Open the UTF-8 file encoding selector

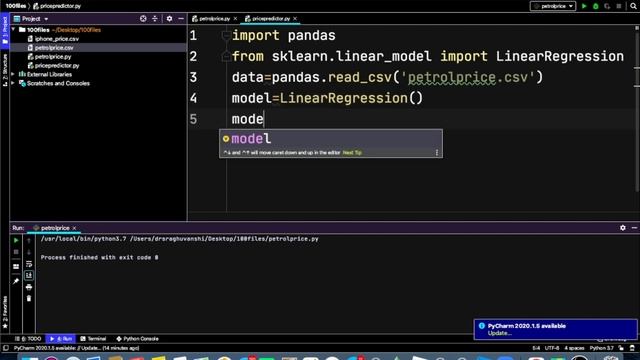click(x=552, y=348)
